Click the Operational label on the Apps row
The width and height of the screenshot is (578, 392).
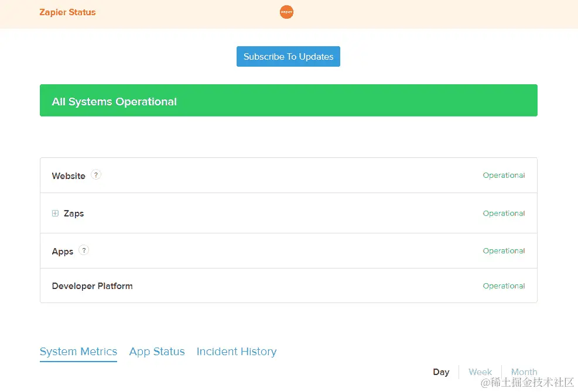(504, 250)
